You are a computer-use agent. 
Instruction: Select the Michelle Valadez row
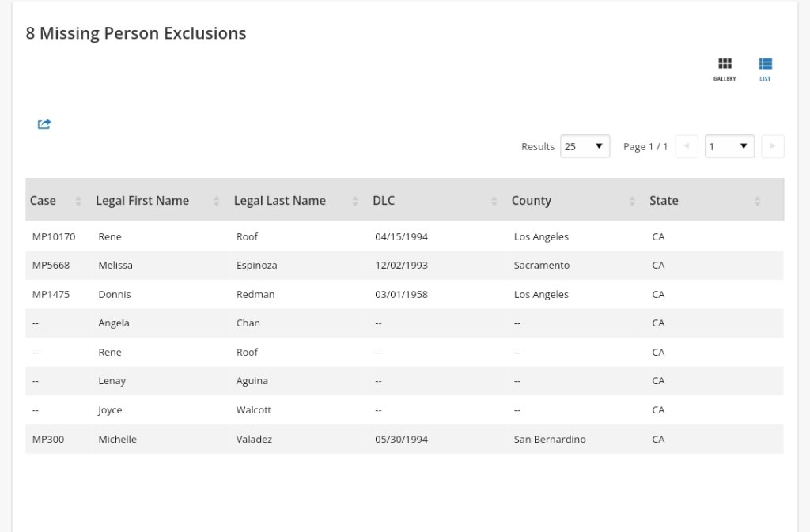click(x=117, y=439)
